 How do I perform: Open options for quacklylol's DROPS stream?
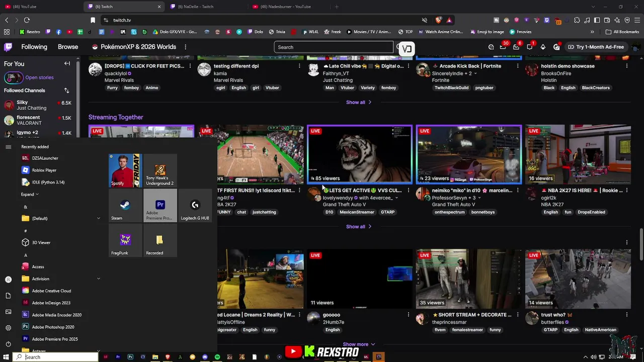(x=190, y=66)
